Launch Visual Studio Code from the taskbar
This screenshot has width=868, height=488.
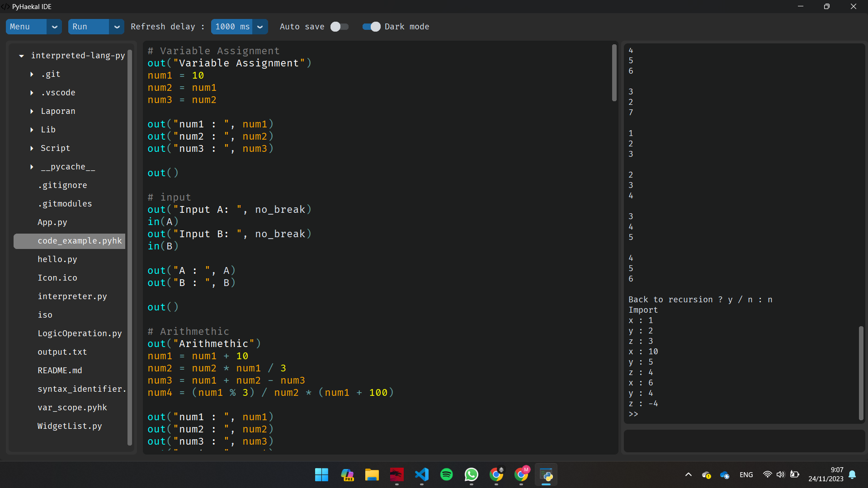tap(421, 475)
